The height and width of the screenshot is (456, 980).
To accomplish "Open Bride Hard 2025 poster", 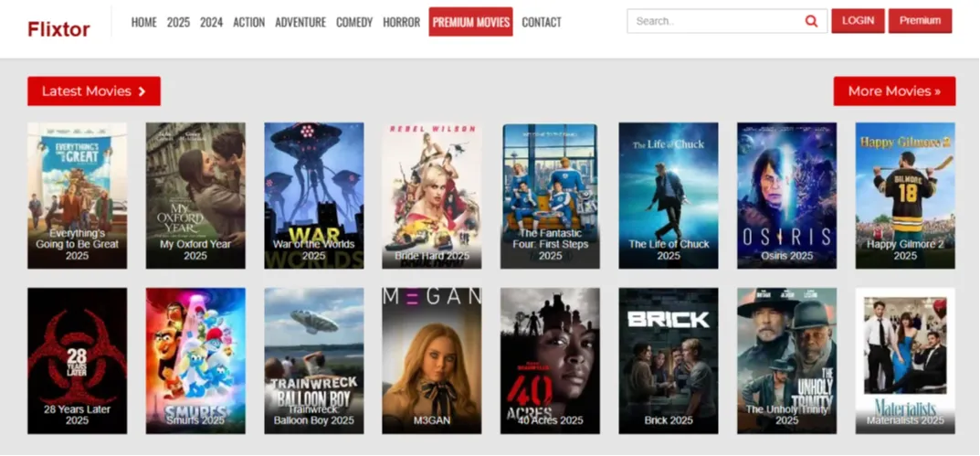I will coord(432,196).
